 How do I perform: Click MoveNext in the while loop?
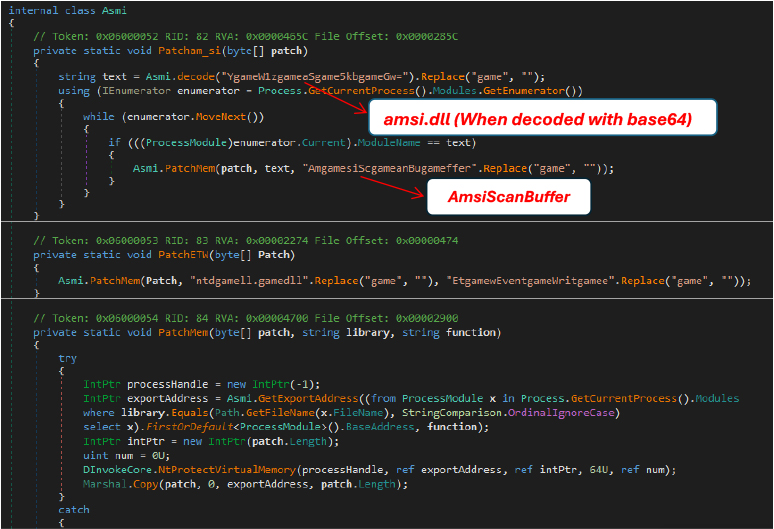click(x=221, y=117)
